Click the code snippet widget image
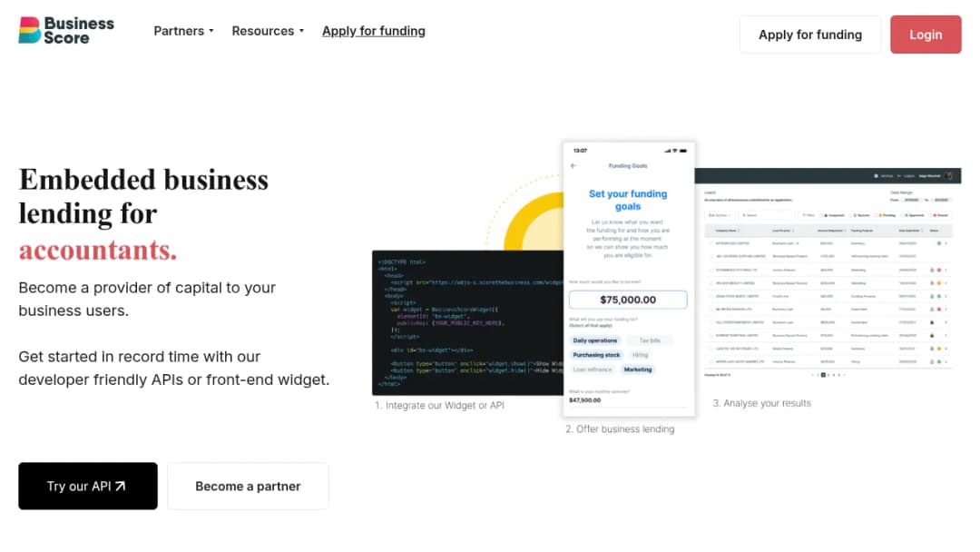 (x=467, y=322)
